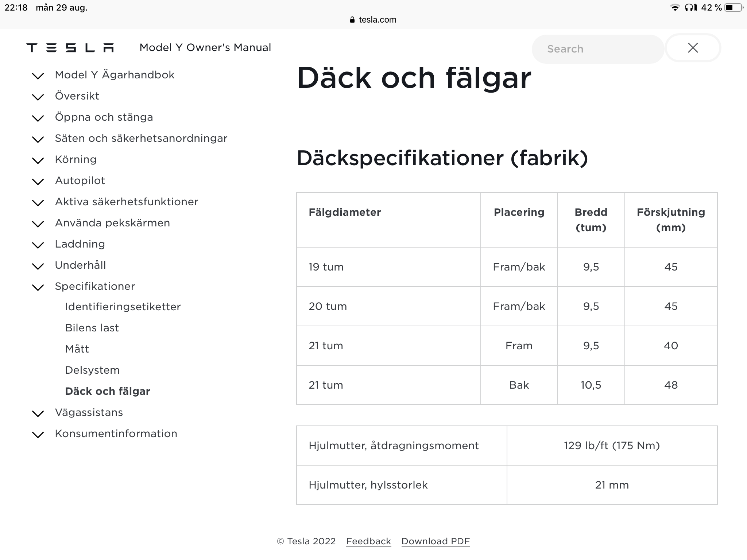747x560 pixels.
Task: Expand Använda pekskärmen chevron
Action: click(38, 224)
